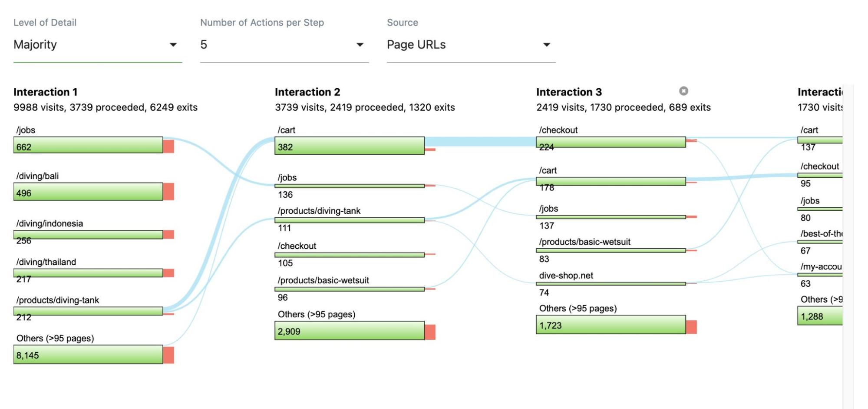868x409 pixels.
Task: Remove the Interaction 3 step with close icon
Action: coord(683,91)
